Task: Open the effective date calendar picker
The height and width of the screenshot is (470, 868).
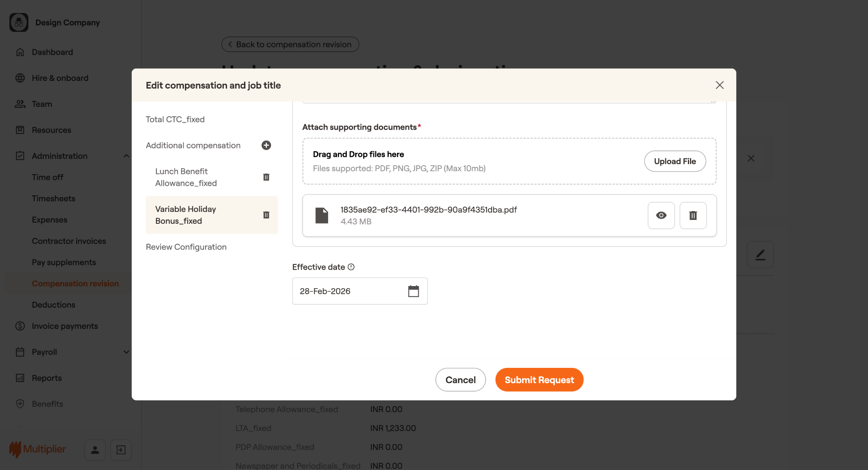Action: [x=413, y=291]
